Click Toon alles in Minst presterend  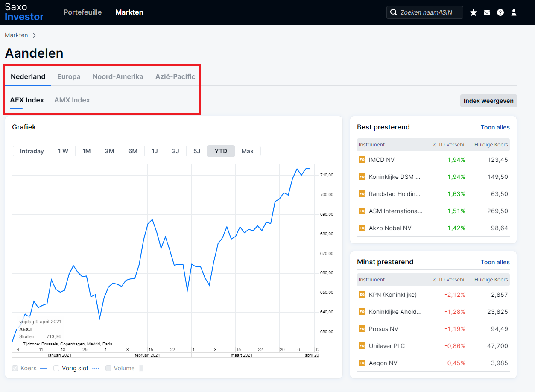[495, 262]
